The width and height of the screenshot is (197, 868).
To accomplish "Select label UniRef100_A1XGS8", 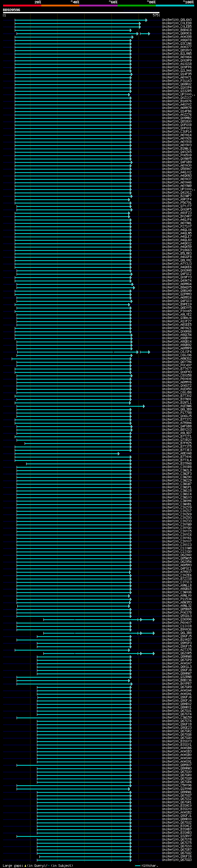I will tap(177, 64).
